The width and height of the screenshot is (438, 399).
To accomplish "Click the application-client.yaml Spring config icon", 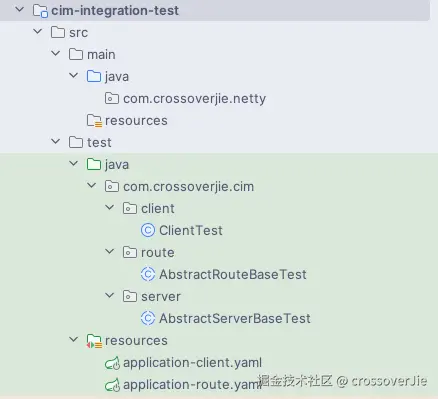I will click(112, 363).
